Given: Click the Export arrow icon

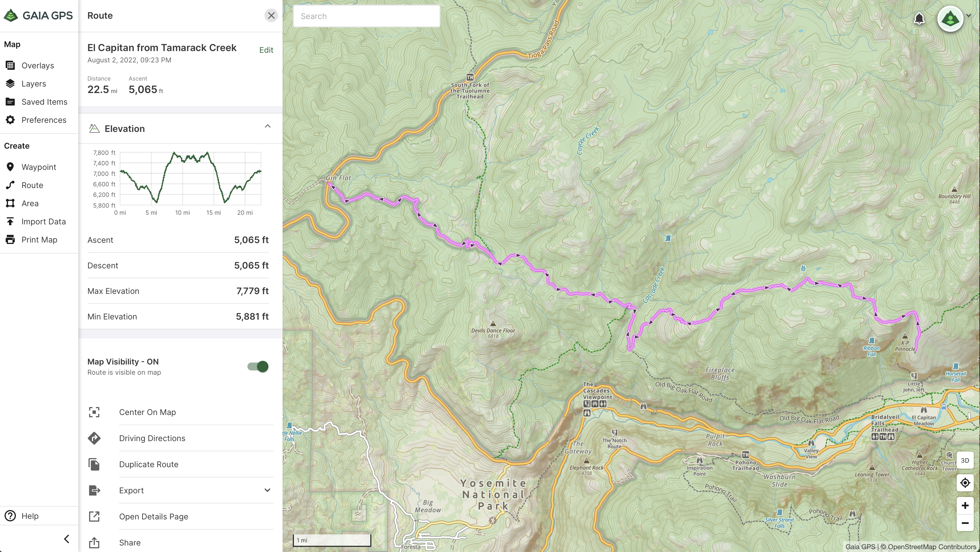Looking at the screenshot, I should click(94, 490).
